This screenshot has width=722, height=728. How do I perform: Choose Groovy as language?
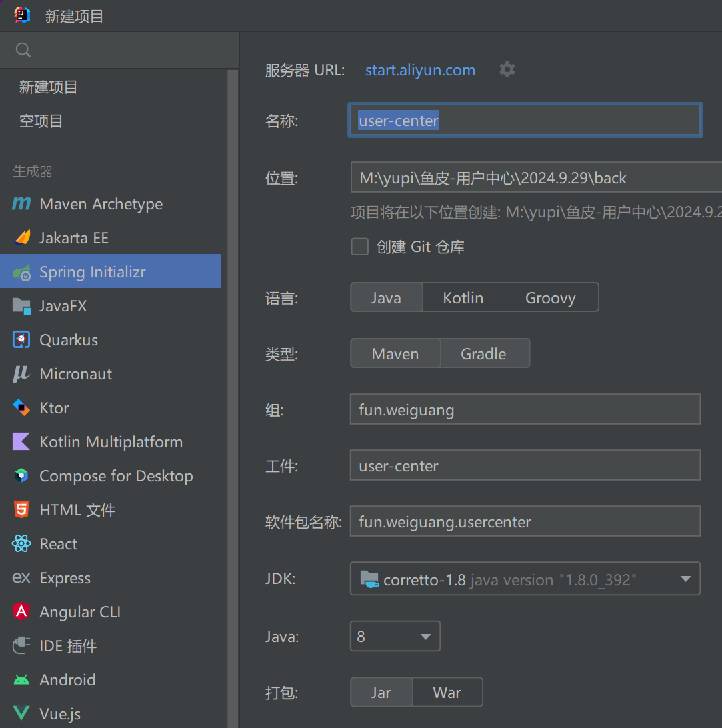(x=550, y=297)
